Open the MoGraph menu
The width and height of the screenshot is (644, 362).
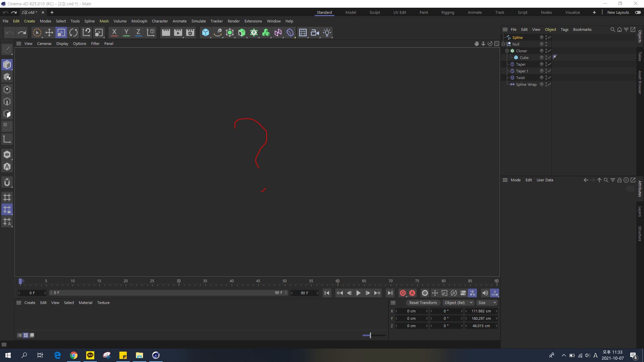139,21
